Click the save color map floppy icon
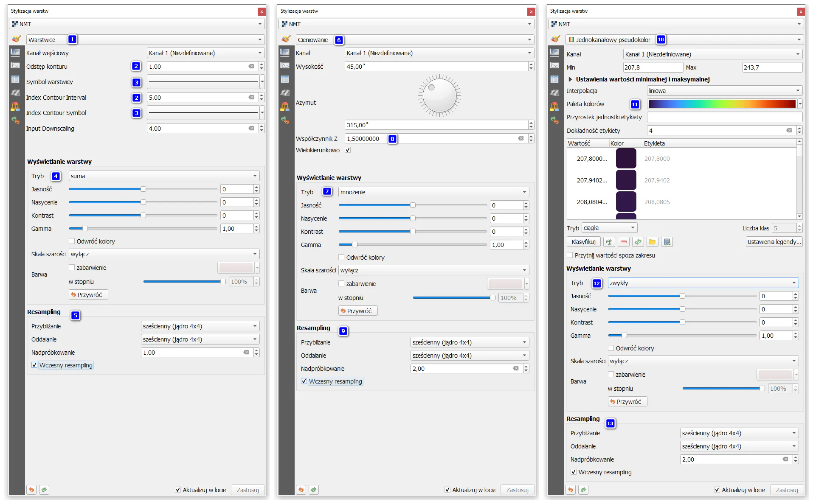This screenshot has width=813, height=504. pos(667,242)
